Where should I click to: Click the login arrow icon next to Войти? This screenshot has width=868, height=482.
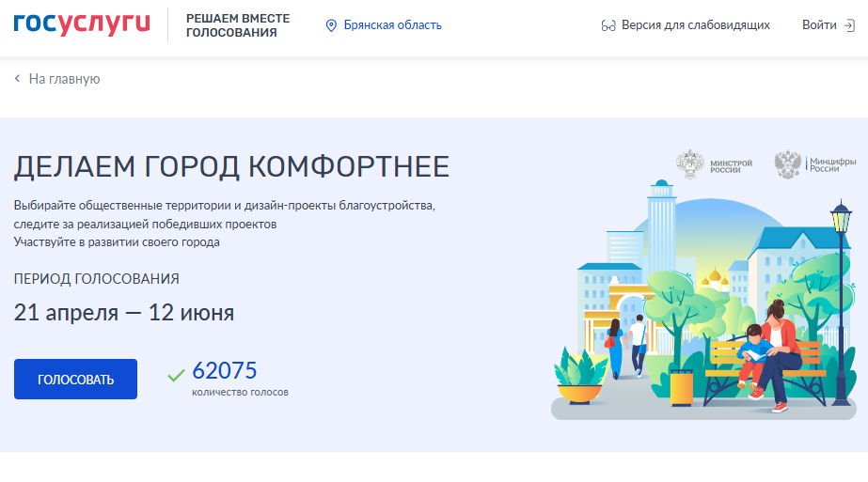[849, 25]
